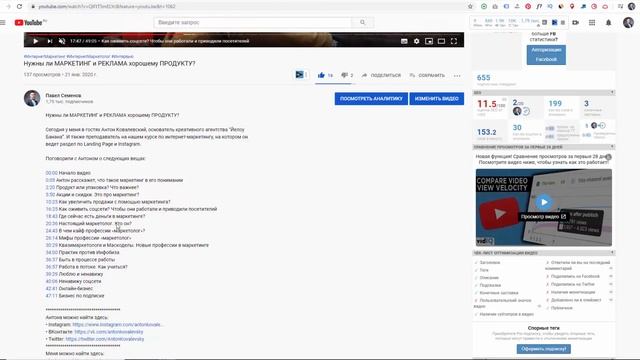Collapse the SEO section in vidIQ panel
The height and width of the screenshot is (360, 640).
[x=612, y=92]
